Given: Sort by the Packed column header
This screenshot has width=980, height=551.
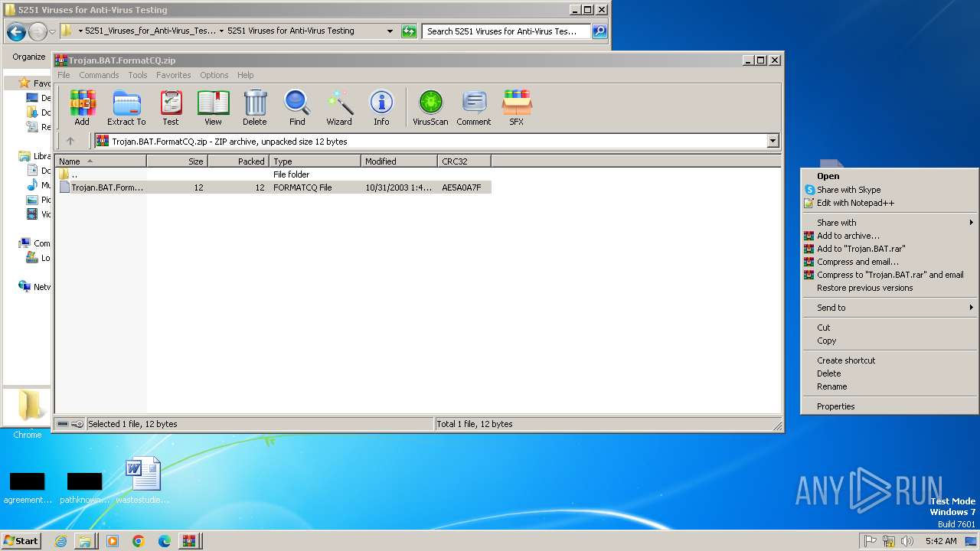Looking at the screenshot, I should (238, 161).
